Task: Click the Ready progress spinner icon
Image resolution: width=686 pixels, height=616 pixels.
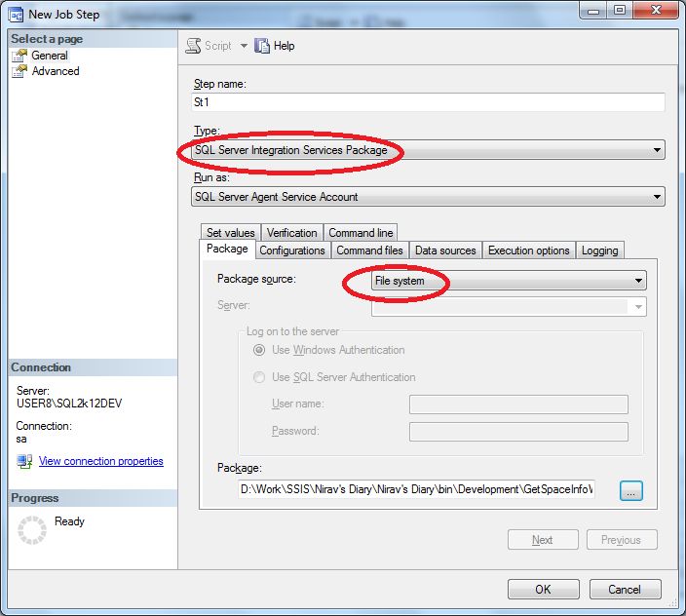Action: pyautogui.click(x=32, y=530)
